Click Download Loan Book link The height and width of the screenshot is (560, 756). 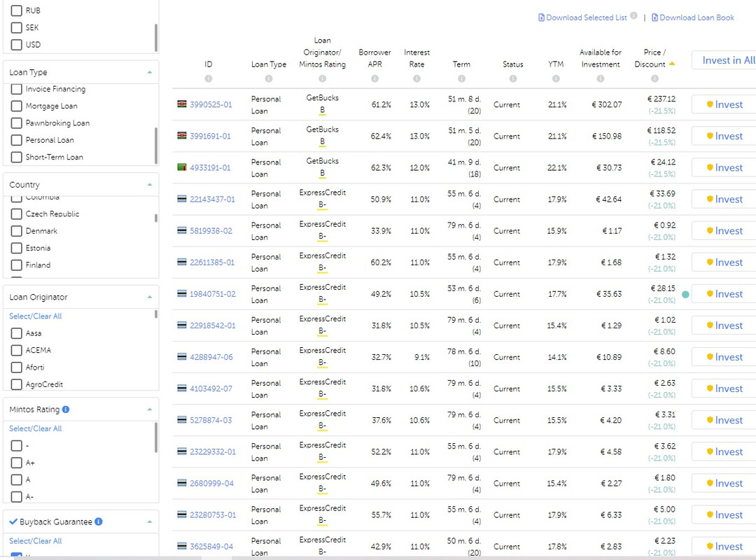click(696, 17)
